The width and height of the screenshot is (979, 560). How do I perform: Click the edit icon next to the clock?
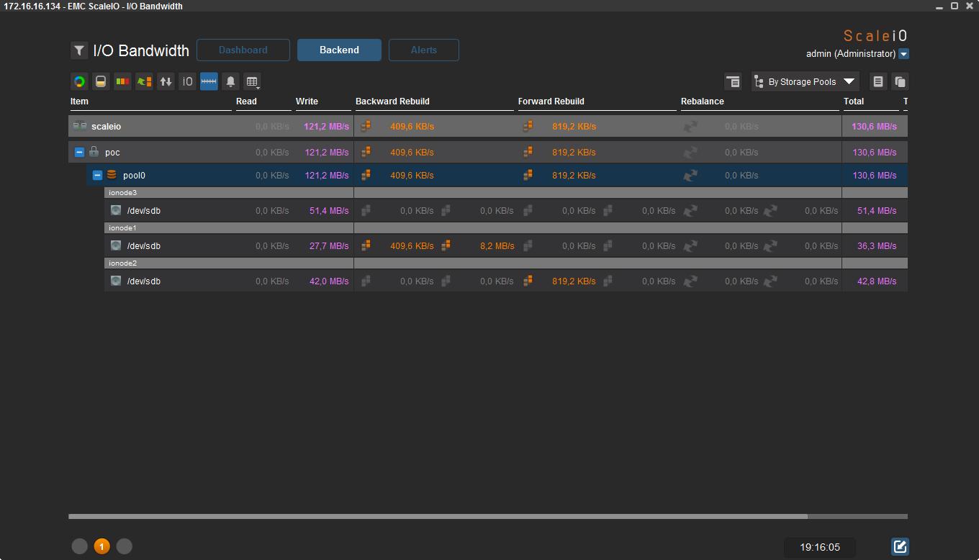point(900,546)
